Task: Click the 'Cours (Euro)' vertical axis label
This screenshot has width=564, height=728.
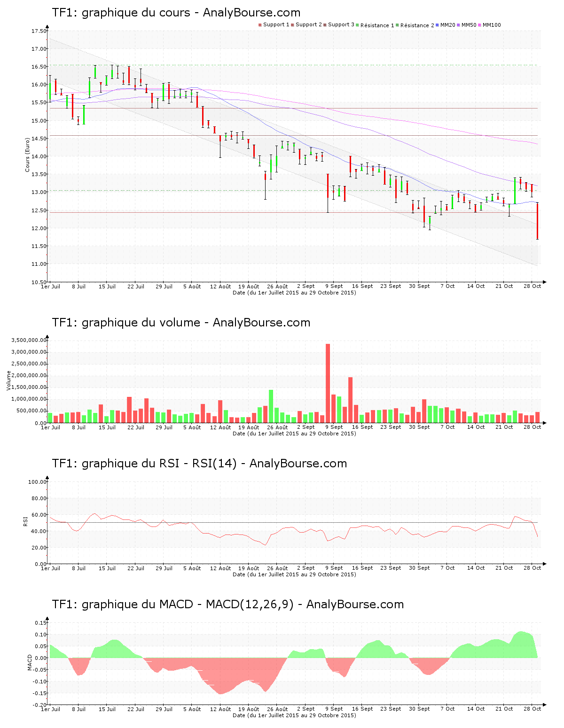Action: [x=27, y=155]
